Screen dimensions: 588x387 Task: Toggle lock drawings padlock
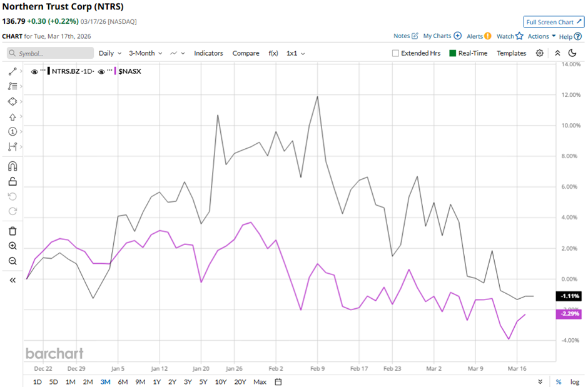(x=13, y=181)
